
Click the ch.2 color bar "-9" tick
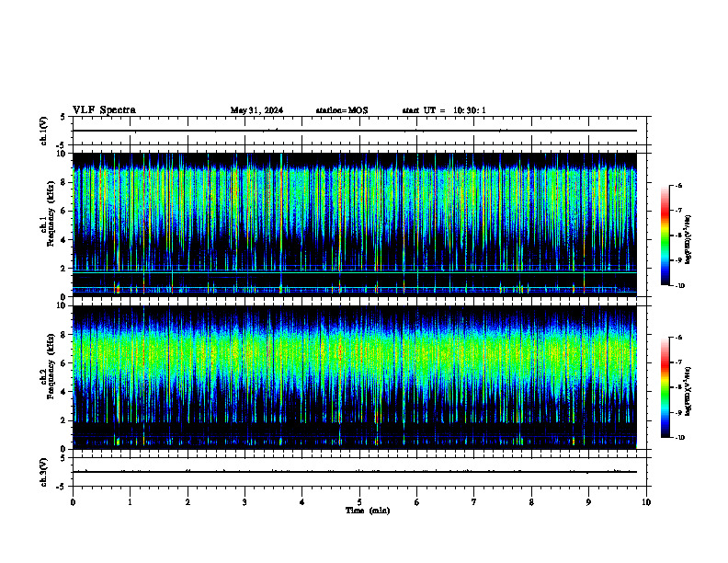pyautogui.click(x=678, y=412)
